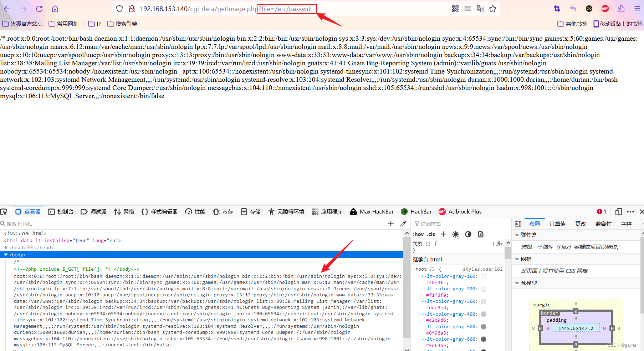
Task: Toggle responsive design mode icon
Action: (x=619, y=212)
